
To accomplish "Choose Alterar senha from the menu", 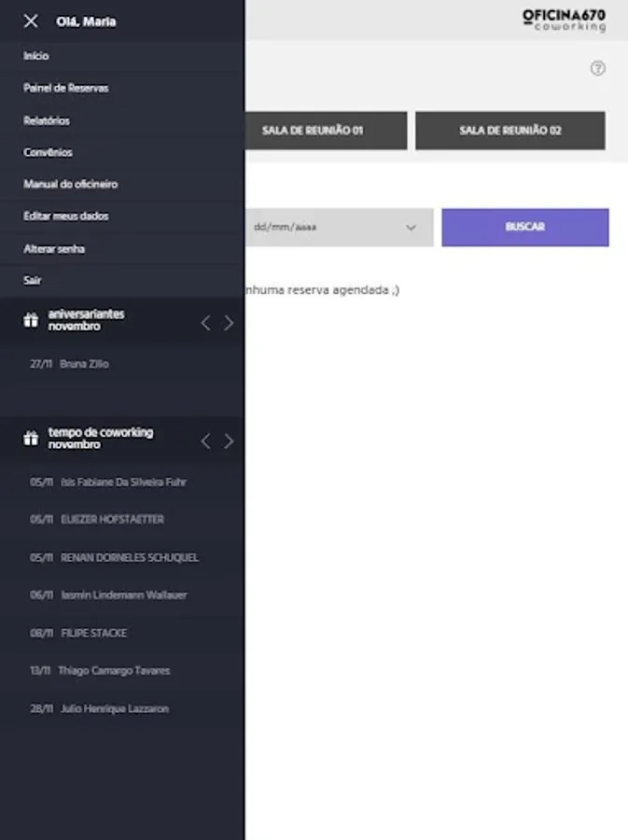I will tap(54, 249).
